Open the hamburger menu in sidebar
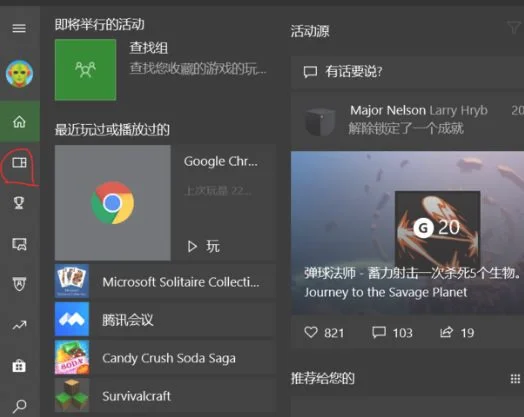524x417 pixels. click(x=19, y=28)
